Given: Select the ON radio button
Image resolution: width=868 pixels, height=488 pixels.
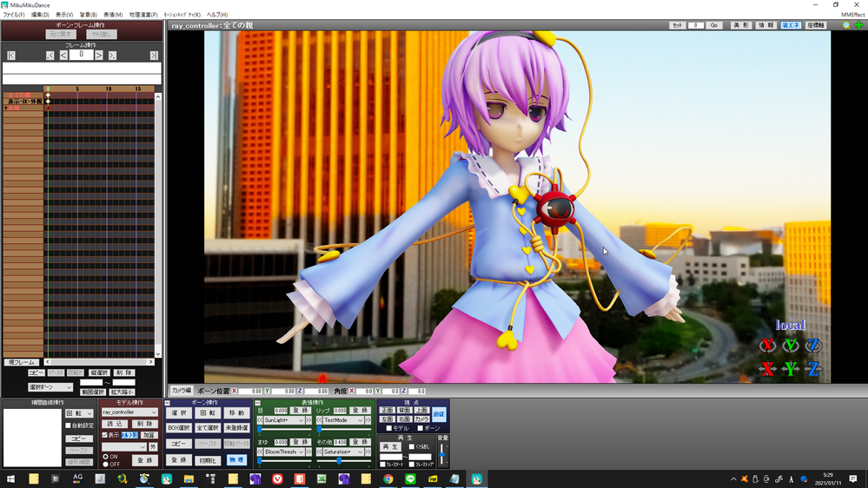Looking at the screenshot, I should coord(106,457).
